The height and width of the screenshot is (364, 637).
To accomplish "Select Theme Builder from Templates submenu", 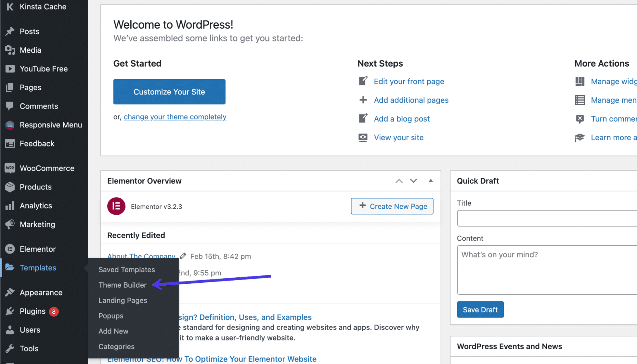I will (x=122, y=285).
